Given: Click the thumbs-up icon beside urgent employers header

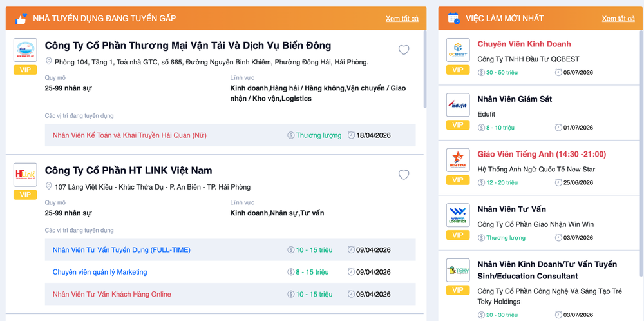Looking at the screenshot, I should pos(21,19).
